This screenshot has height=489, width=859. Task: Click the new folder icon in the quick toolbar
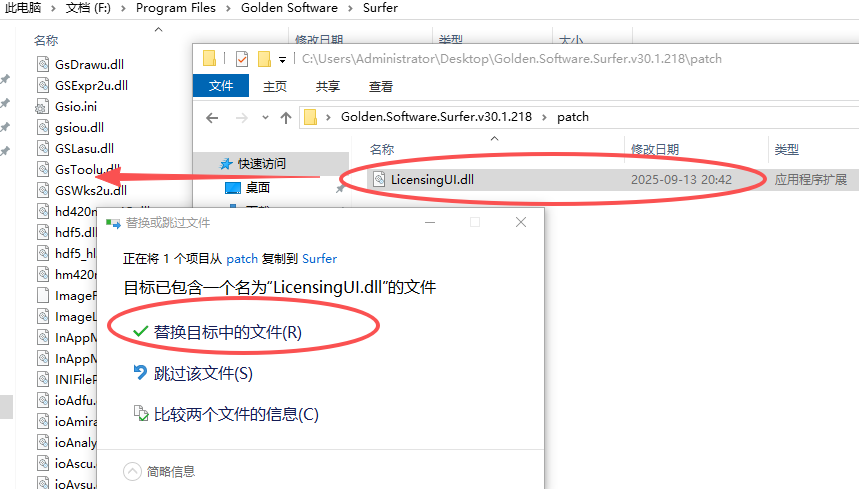[x=265, y=59]
